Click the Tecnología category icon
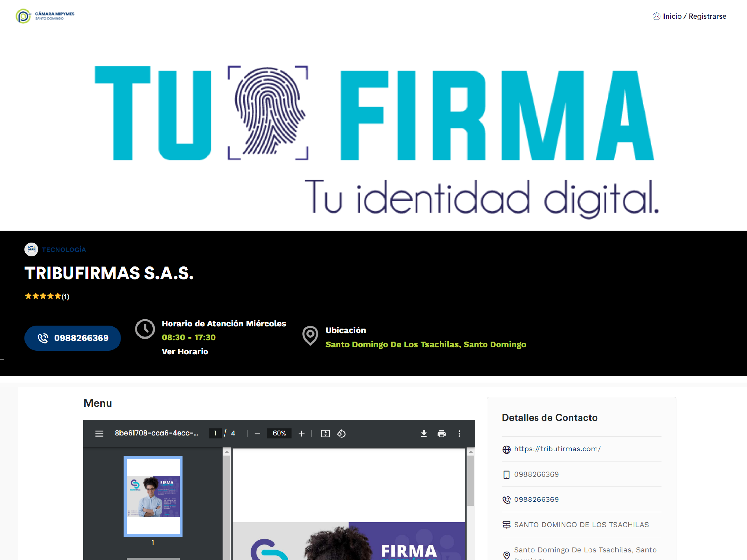The width and height of the screenshot is (747, 560). point(31,249)
